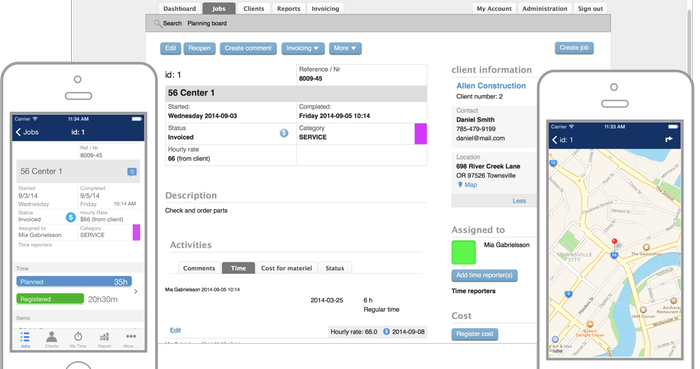
Task: Click the 56 Center 1 job title
Action: (191, 93)
